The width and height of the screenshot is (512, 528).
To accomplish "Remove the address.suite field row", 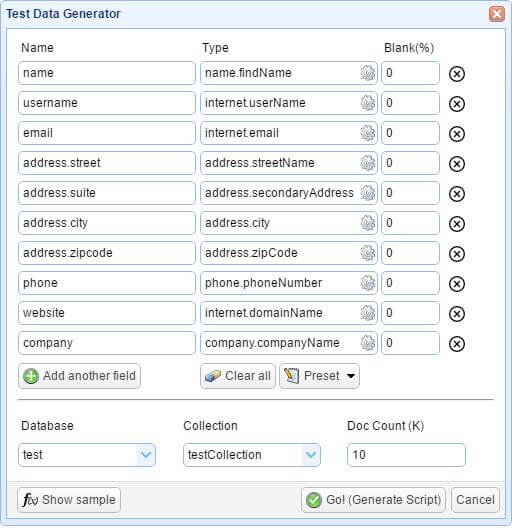I will pos(457,194).
